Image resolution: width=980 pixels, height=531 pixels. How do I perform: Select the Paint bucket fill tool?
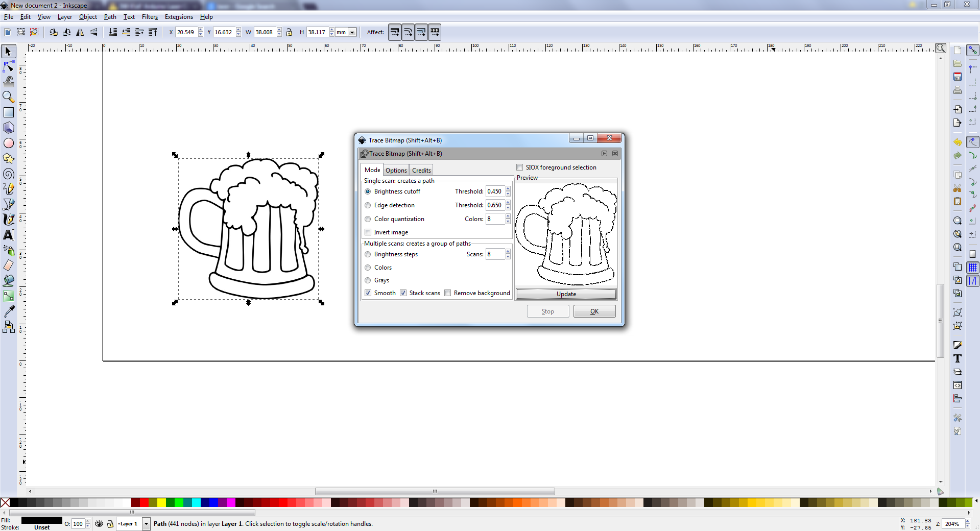coord(9,281)
